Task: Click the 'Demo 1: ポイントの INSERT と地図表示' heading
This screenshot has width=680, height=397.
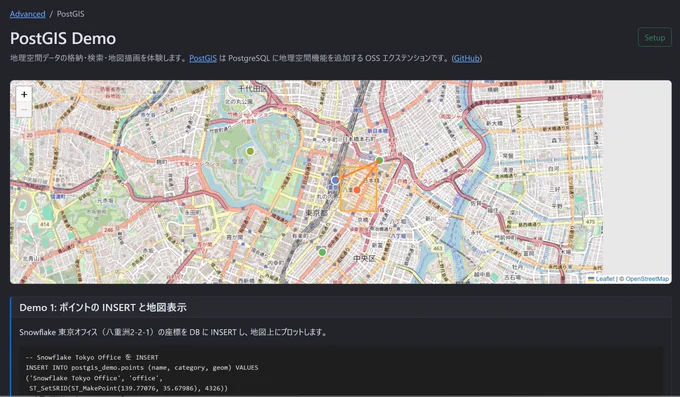Action: pos(103,308)
